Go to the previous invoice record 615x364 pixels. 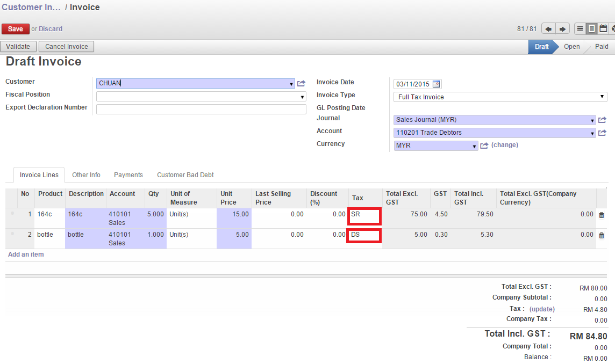pos(548,28)
